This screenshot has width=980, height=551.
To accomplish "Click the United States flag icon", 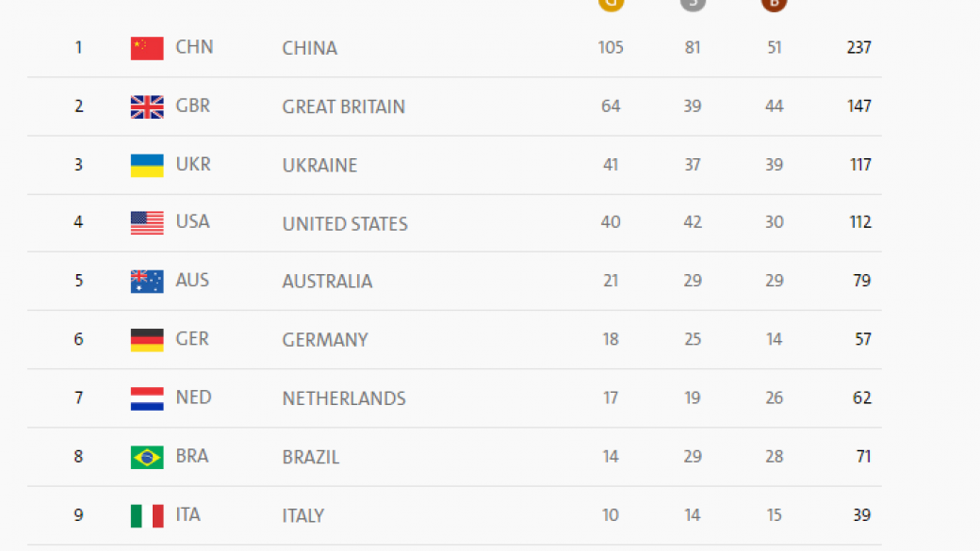I will click(147, 223).
